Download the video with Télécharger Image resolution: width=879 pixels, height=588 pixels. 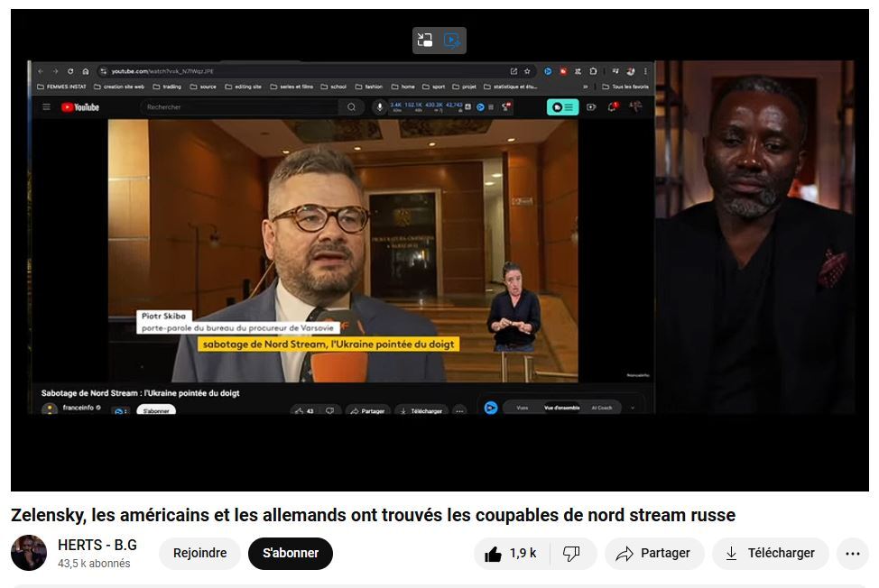click(x=770, y=554)
